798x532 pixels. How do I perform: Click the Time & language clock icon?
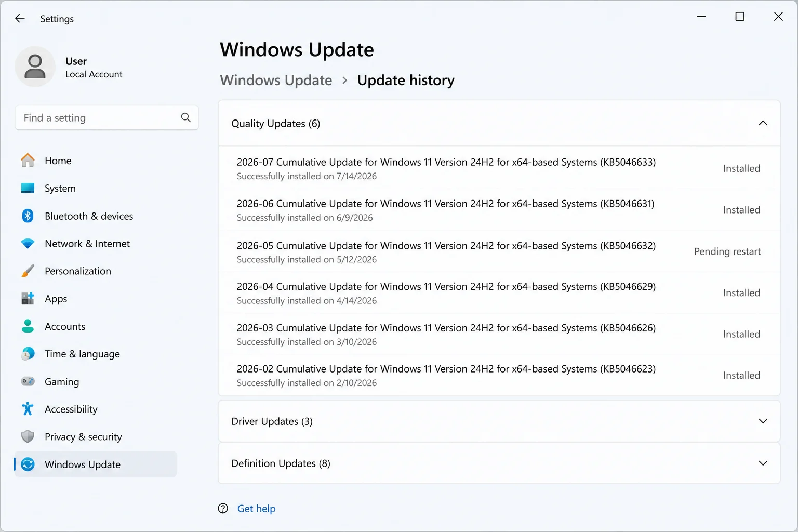click(x=28, y=354)
